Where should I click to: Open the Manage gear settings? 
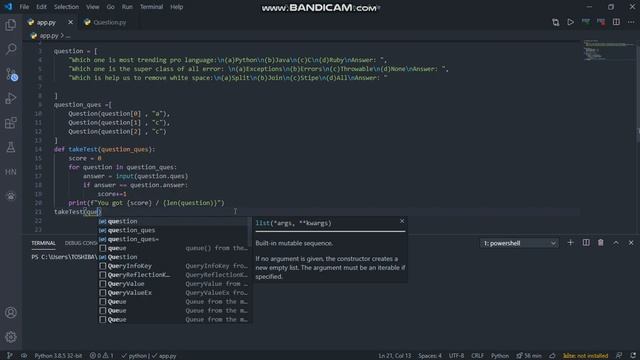[11, 337]
